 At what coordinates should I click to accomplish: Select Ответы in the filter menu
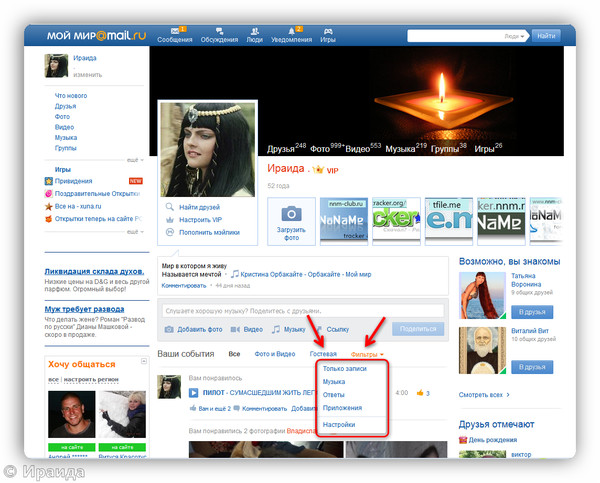click(x=333, y=395)
